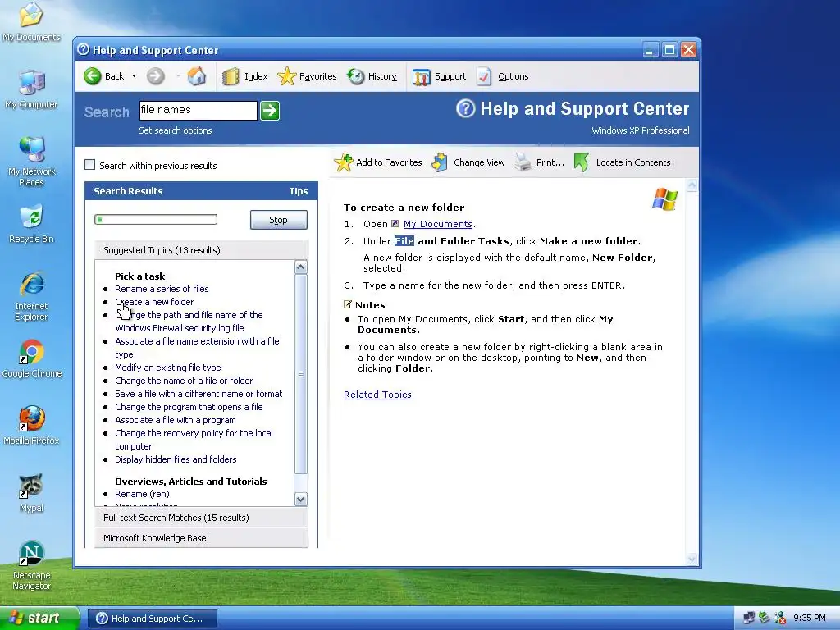Open Tips in Search Results header
Screen dimensions: 840x630
(299, 191)
